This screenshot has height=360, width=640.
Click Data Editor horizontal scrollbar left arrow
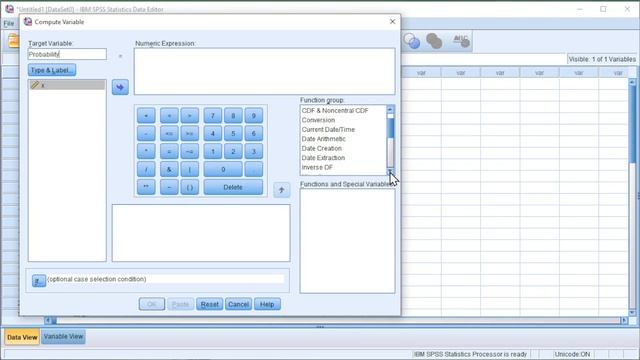point(48,321)
